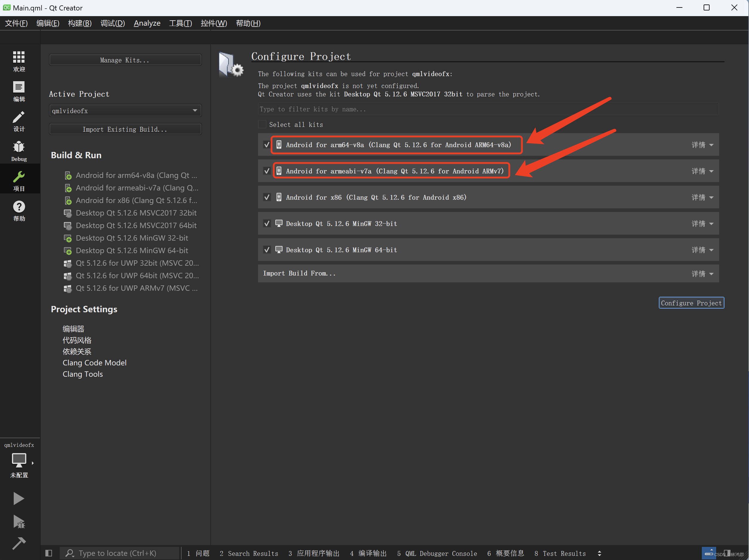Expand details (详情) for Android arm64-v8a kit
Screen dimensions: 749x560
tap(702, 145)
